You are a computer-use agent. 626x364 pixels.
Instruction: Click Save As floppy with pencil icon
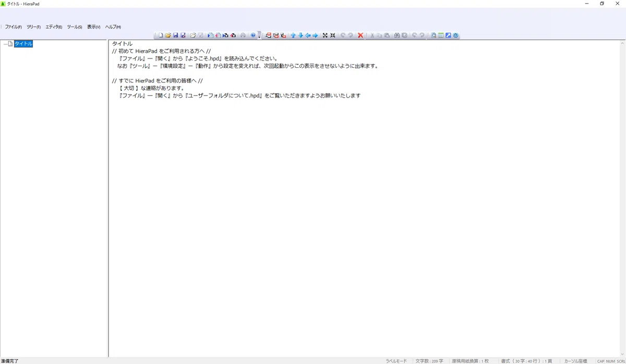click(183, 35)
